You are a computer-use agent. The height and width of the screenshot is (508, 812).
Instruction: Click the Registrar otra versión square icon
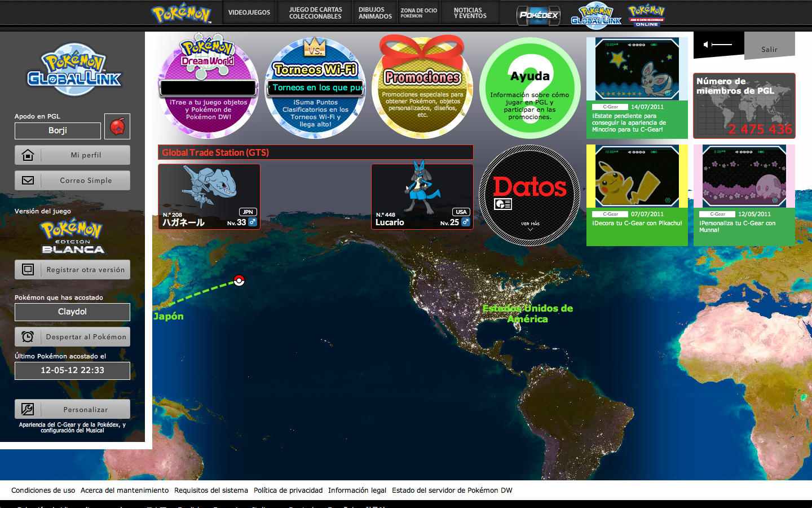tap(28, 270)
